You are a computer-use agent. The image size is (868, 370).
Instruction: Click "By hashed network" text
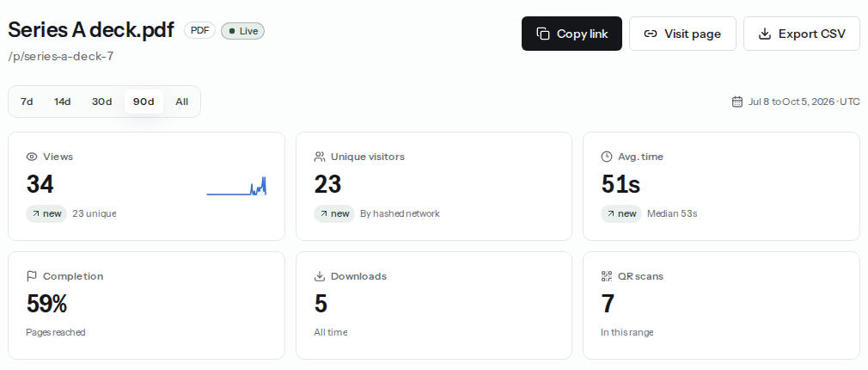pos(400,213)
